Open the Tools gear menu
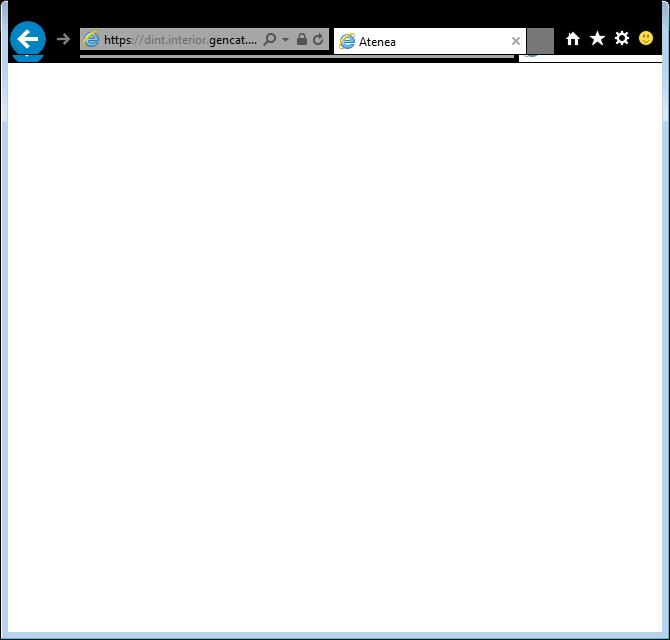Image resolution: width=670 pixels, height=640 pixels. pos(622,39)
